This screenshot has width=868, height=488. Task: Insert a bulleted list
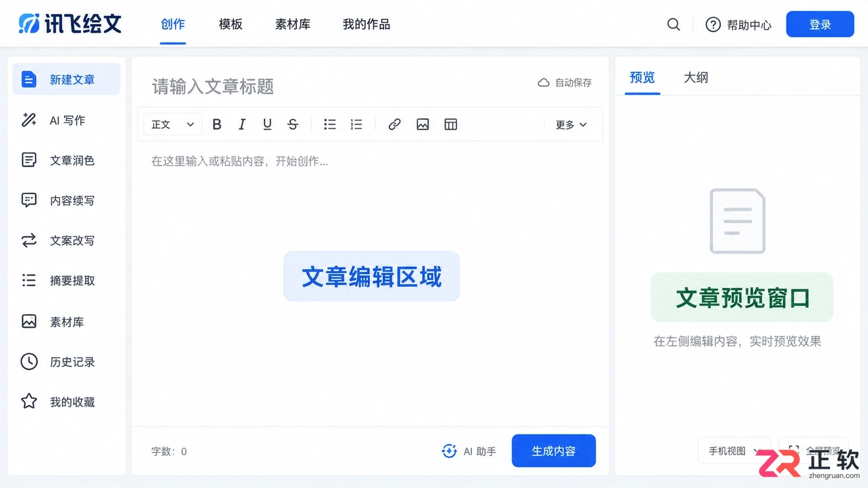coord(330,125)
